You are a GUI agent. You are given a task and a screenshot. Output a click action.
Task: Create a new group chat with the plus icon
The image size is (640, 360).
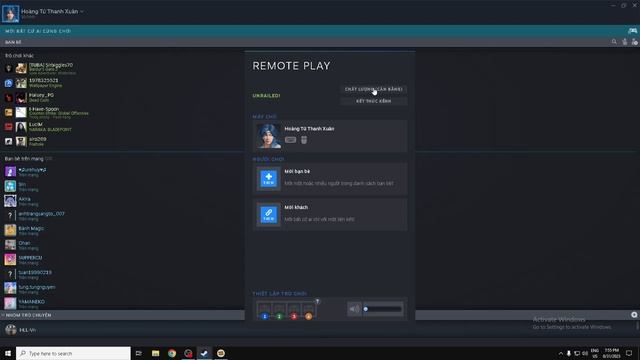click(634, 315)
